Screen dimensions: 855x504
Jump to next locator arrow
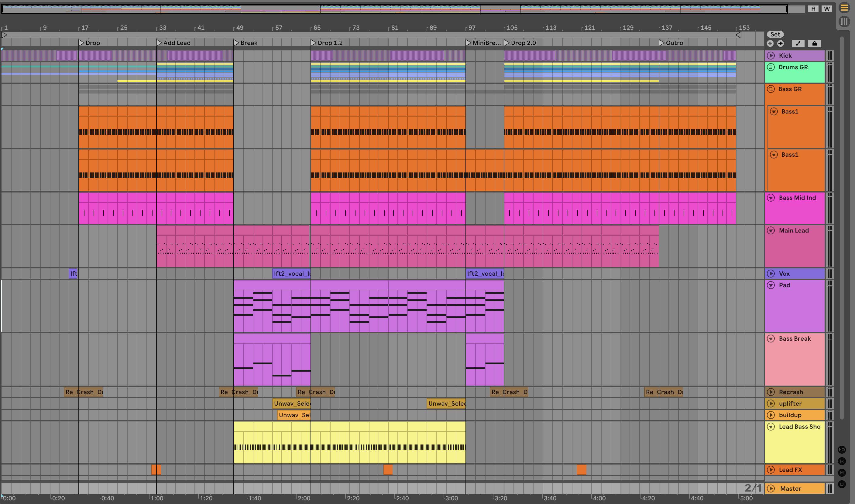(x=781, y=43)
